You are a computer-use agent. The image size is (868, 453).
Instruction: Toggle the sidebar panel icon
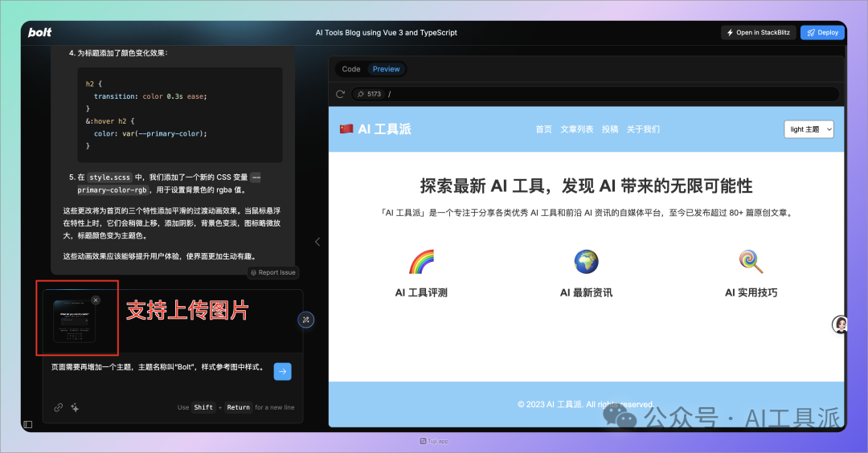click(x=28, y=424)
